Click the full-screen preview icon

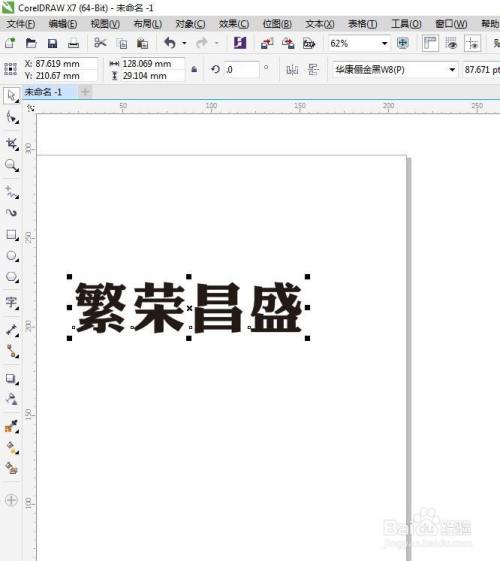coord(403,43)
